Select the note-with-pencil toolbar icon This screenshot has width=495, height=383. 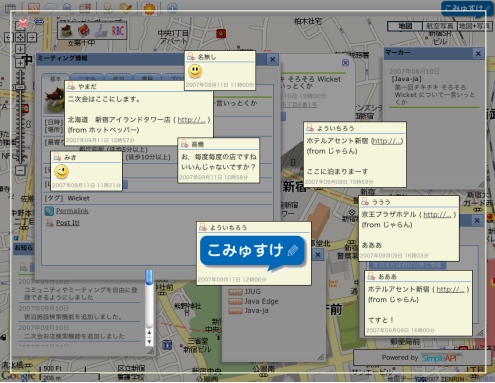[x=126, y=7]
